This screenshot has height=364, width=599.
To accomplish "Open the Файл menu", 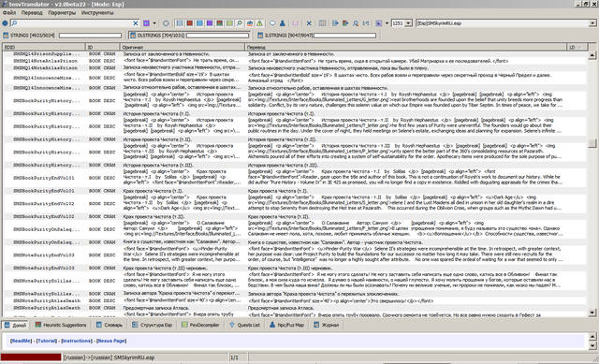I will coord(9,12).
